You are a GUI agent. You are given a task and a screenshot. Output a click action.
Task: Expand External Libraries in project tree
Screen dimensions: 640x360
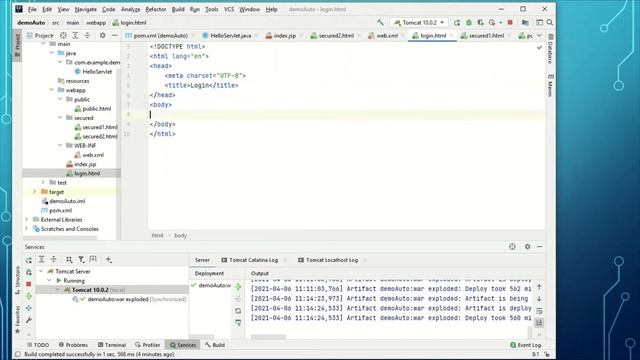coord(27,219)
